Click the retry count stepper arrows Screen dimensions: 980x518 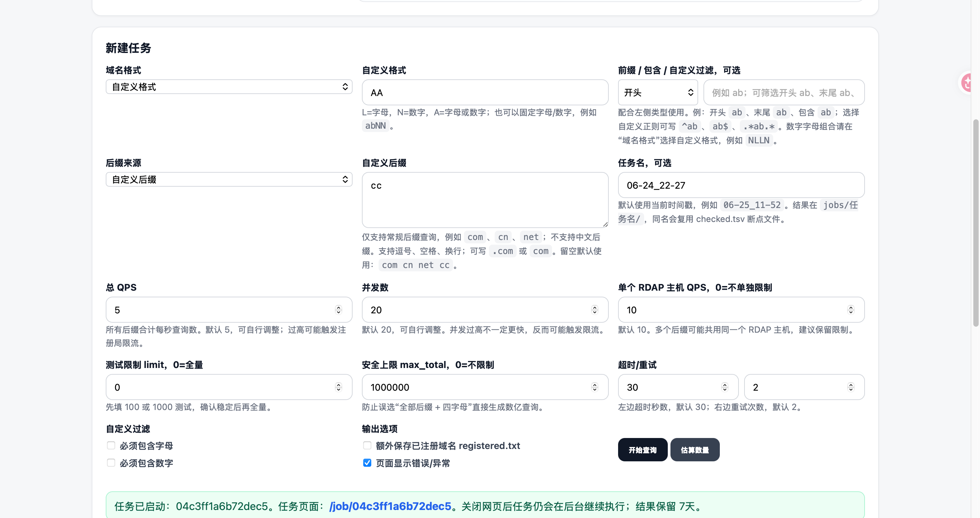851,387
